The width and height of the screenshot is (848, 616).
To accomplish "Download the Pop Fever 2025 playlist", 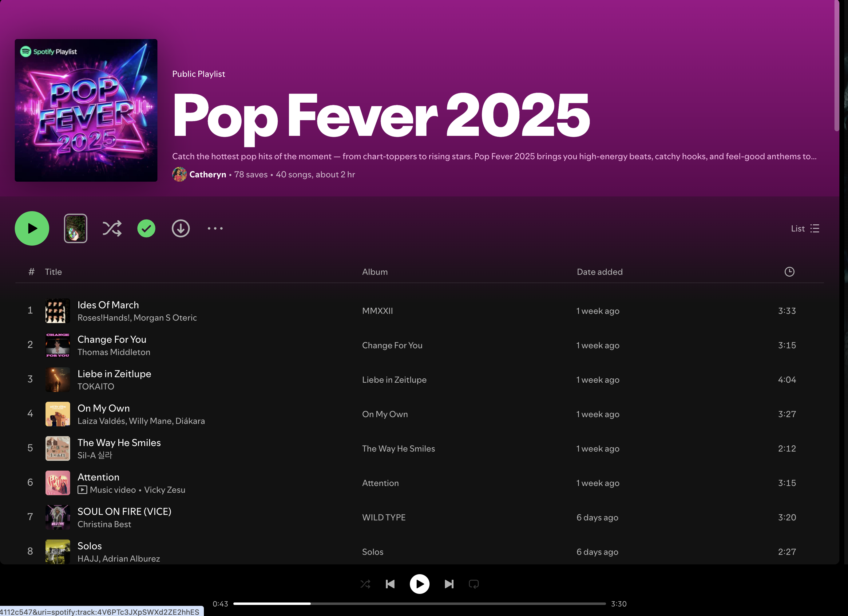I will 180,228.
